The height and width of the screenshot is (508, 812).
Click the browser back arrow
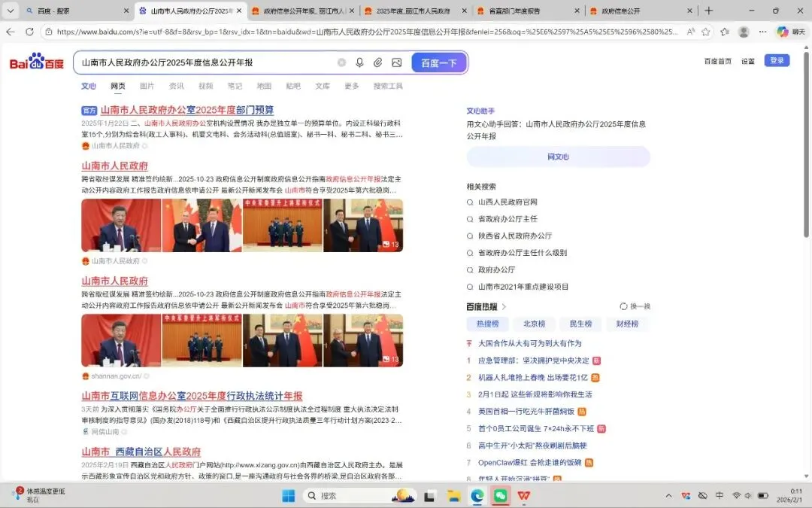click(11, 32)
